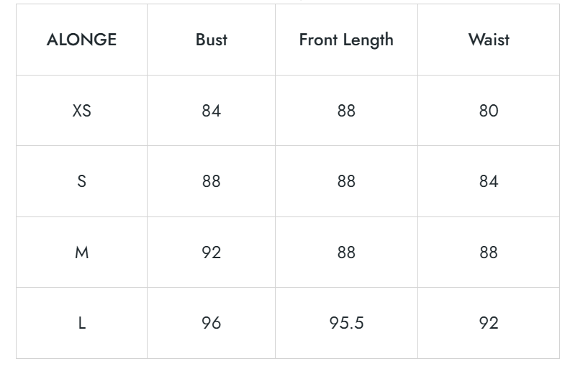This screenshot has width=588, height=374.
Task: Select the S size row label
Action: click(81, 181)
